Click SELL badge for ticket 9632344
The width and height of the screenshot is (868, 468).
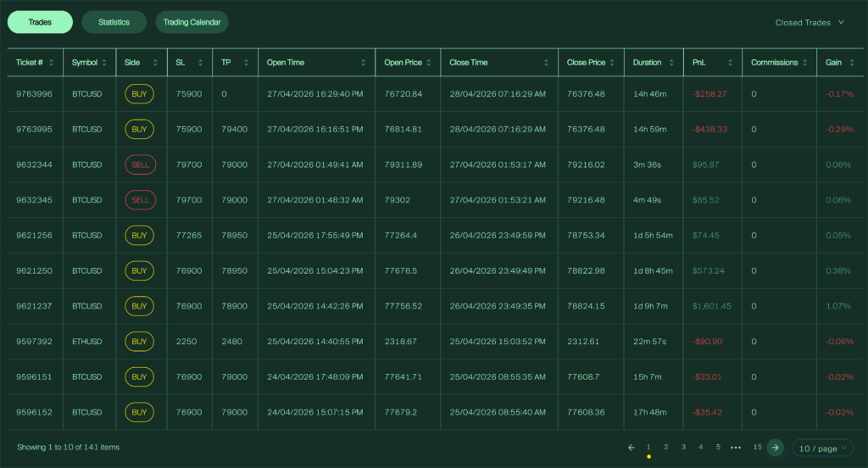click(x=141, y=164)
